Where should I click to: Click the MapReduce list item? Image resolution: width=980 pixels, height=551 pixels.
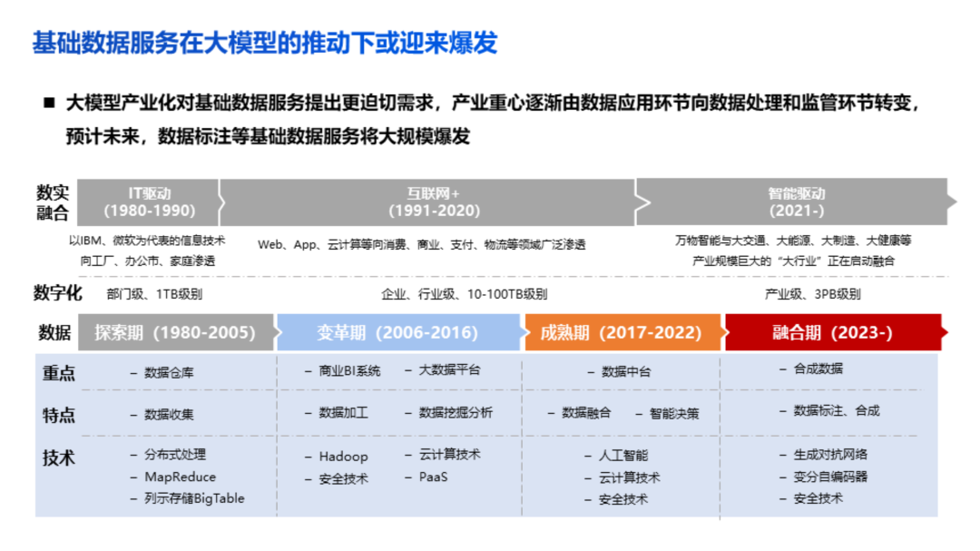point(180,477)
